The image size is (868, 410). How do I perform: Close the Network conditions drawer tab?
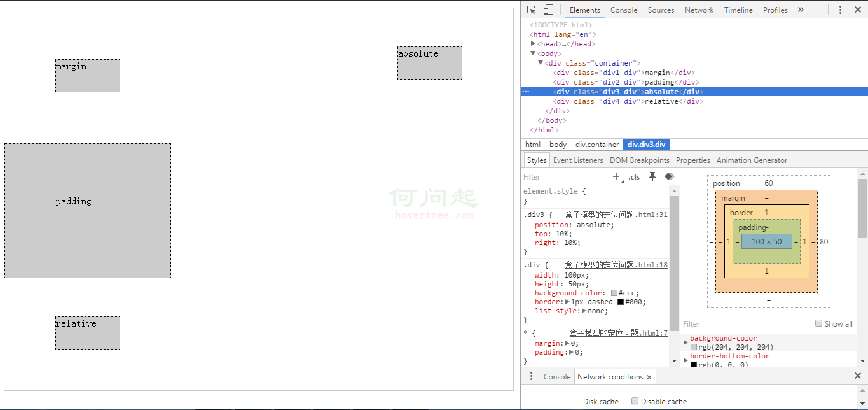click(x=649, y=377)
